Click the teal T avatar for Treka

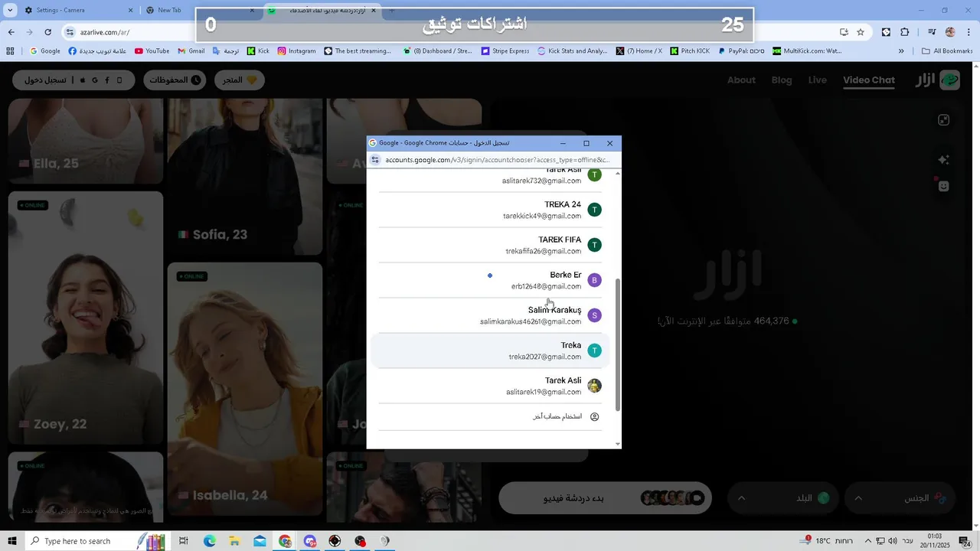point(595,350)
